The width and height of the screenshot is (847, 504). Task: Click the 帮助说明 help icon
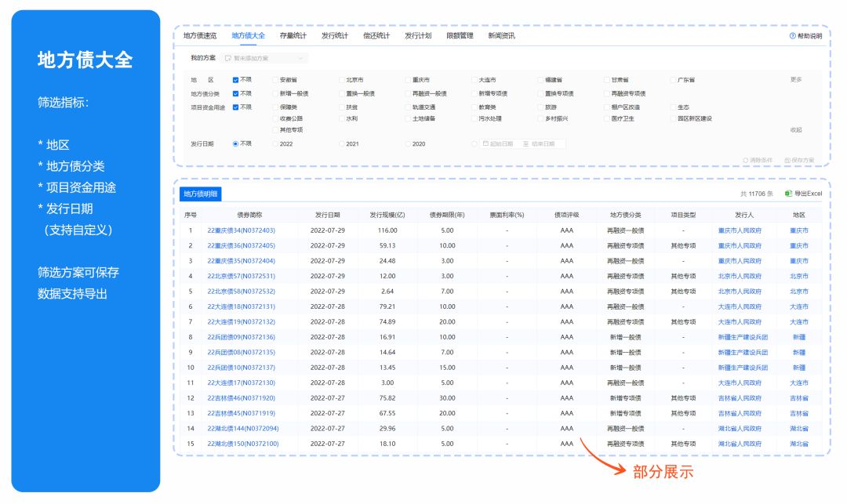point(793,36)
